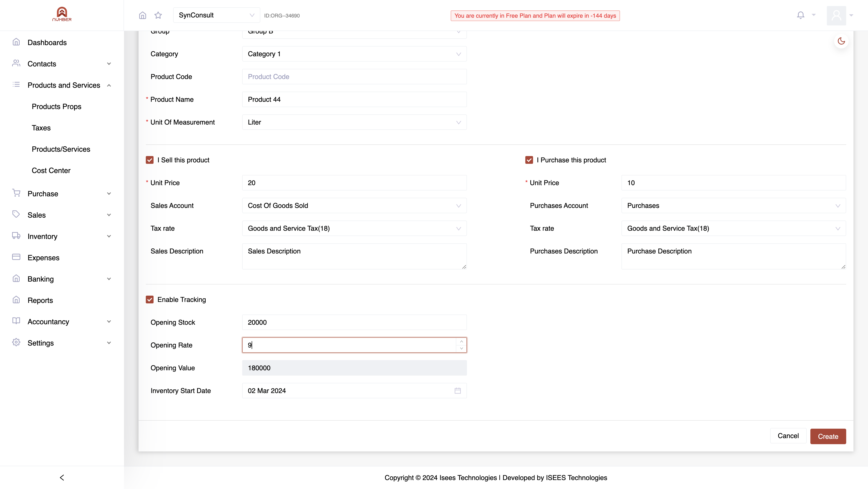Expand the Sales menu chevron

[109, 215]
